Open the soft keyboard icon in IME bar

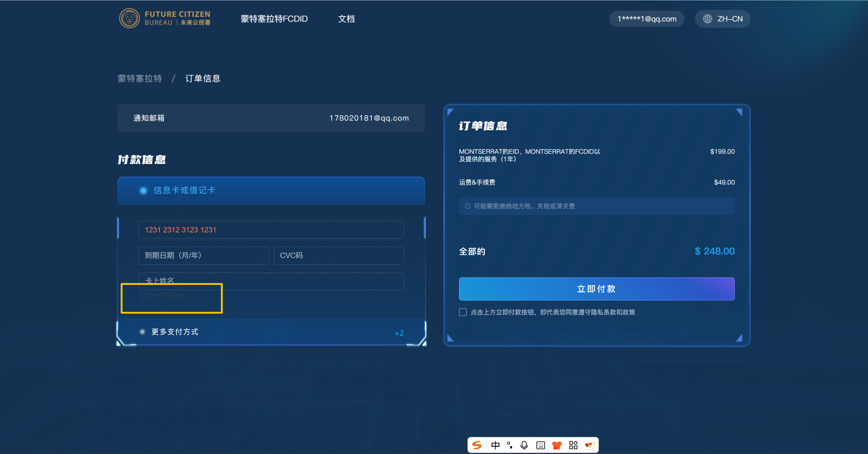540,445
